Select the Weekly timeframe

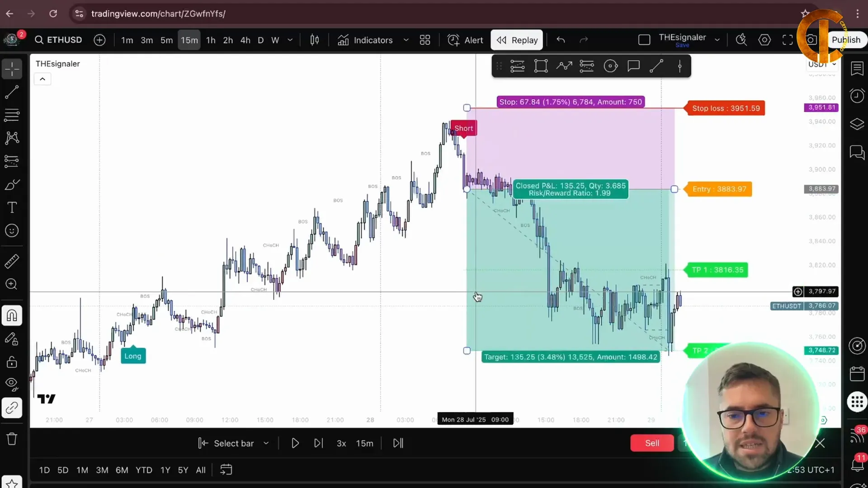[x=275, y=40]
